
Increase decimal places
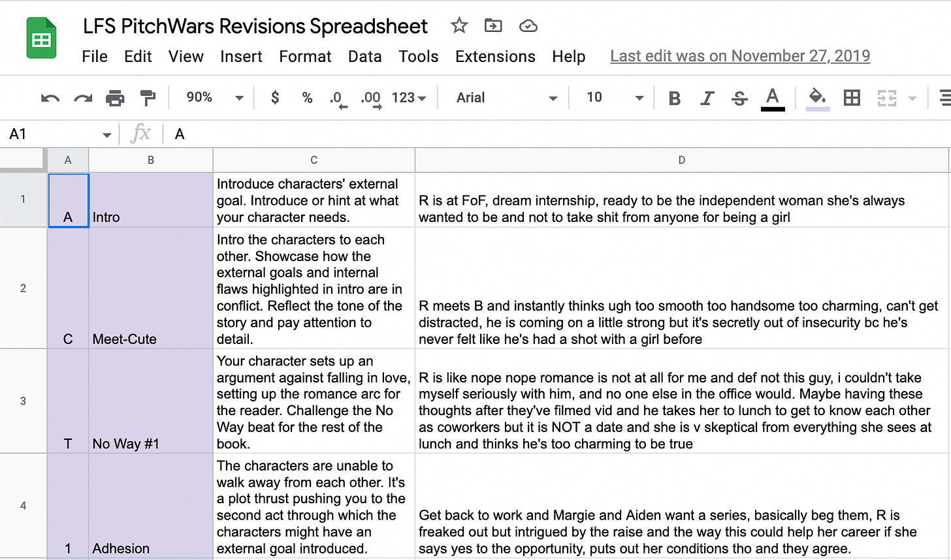coord(371,99)
